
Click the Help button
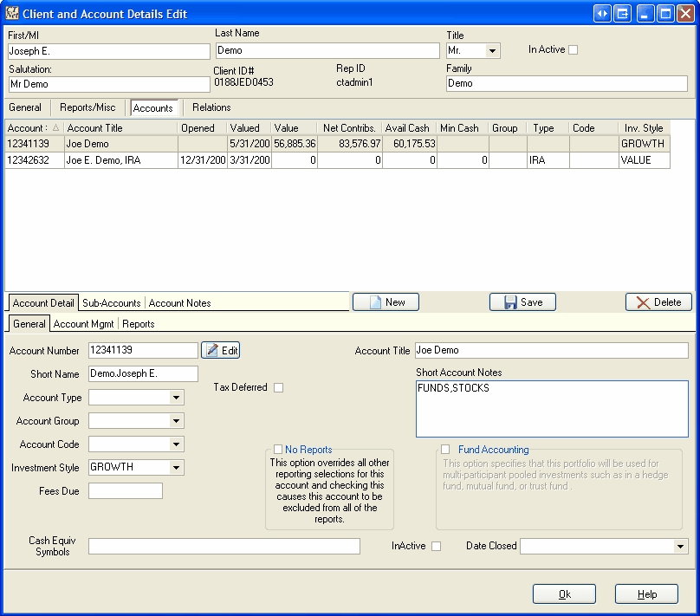click(646, 594)
